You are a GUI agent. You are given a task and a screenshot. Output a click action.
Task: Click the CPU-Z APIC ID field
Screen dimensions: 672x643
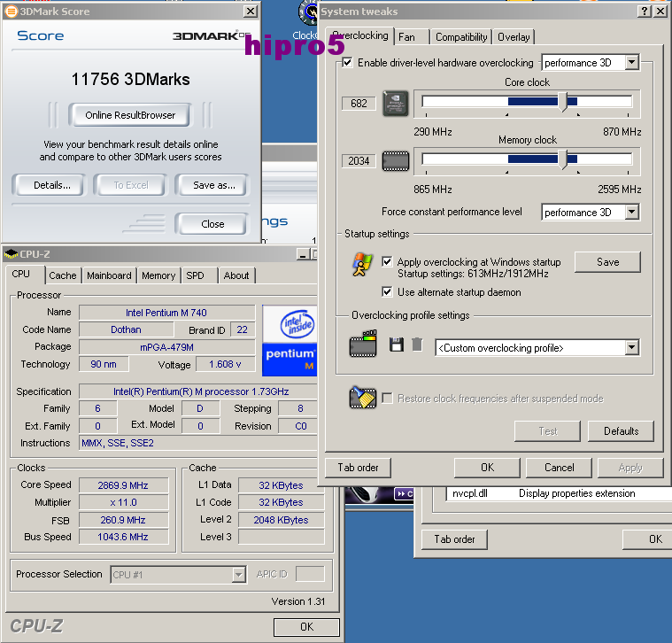pyautogui.click(x=310, y=574)
